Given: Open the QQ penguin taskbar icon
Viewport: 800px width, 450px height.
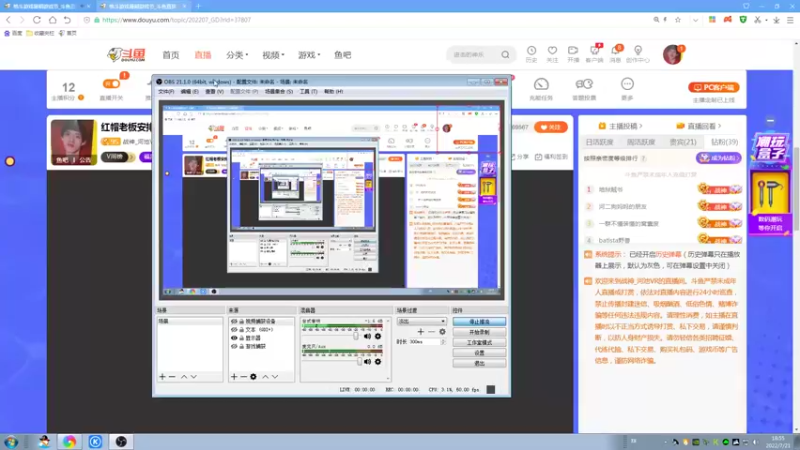Looking at the screenshot, I should pos(44,442).
